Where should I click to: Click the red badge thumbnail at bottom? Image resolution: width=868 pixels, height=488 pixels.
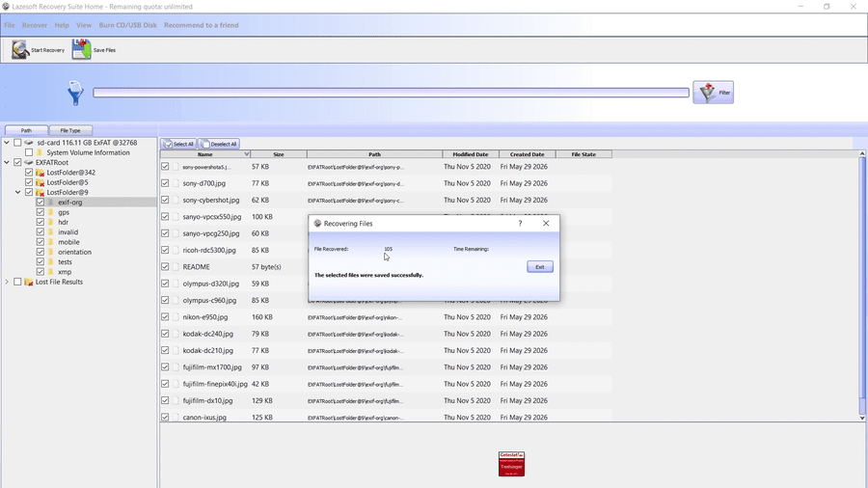click(x=511, y=464)
